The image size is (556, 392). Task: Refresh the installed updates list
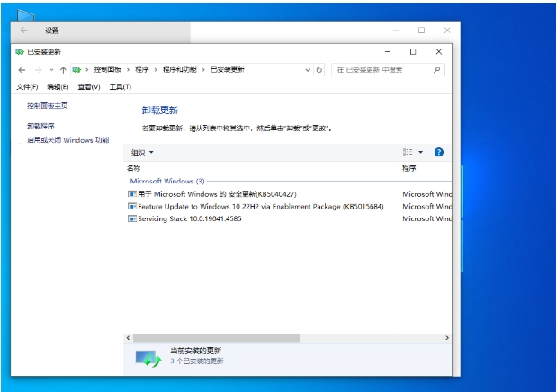[x=319, y=69]
